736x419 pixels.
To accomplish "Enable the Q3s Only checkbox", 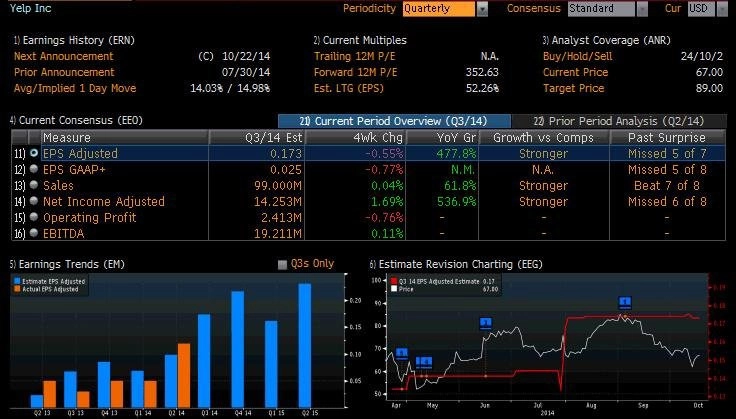I will click(x=282, y=265).
